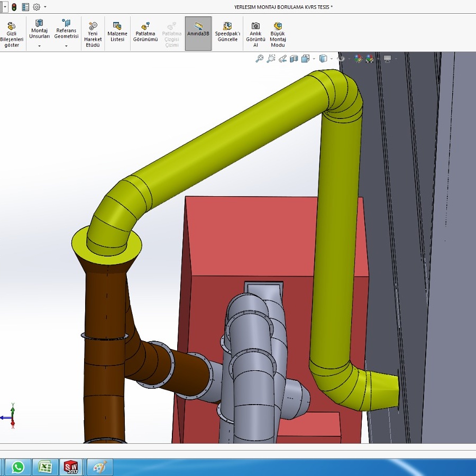Click Patlatma Görünümü tool
This screenshot has width=476, height=476.
pyautogui.click(x=145, y=33)
